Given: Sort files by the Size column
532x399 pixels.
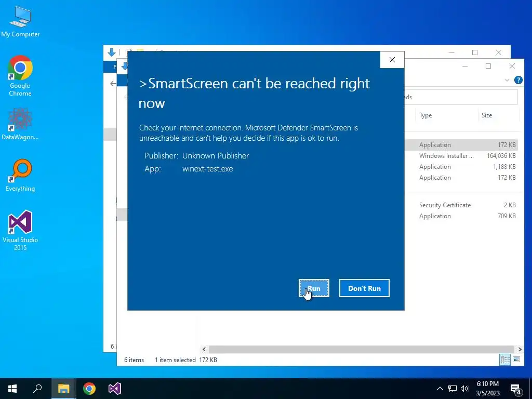Looking at the screenshot, I should [x=498, y=115].
